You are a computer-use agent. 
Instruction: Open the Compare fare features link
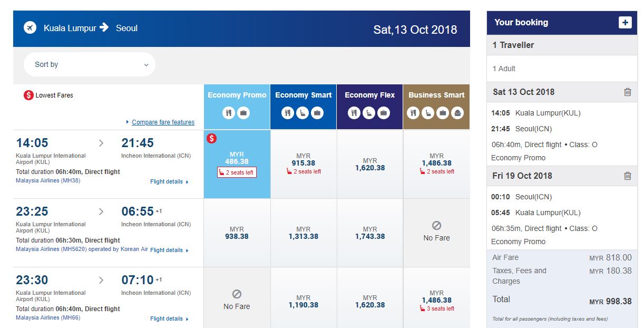click(163, 122)
